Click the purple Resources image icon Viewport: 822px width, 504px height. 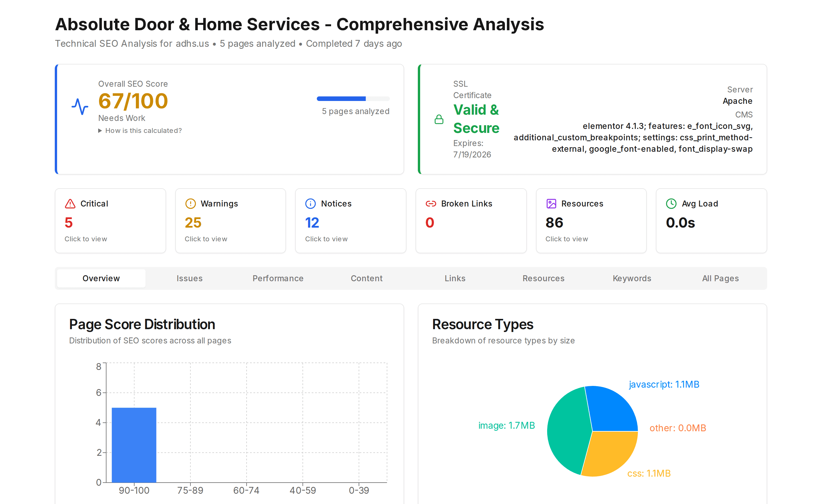[551, 204]
